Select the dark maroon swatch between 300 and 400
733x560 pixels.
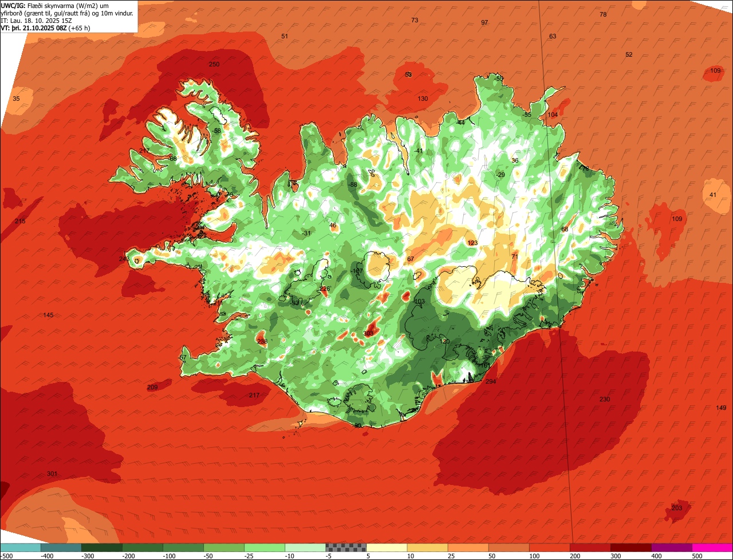pos(630,547)
